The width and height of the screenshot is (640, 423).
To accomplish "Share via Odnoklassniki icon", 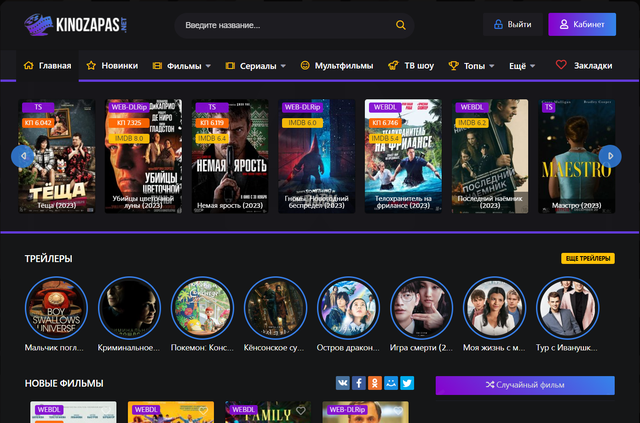I will click(375, 383).
